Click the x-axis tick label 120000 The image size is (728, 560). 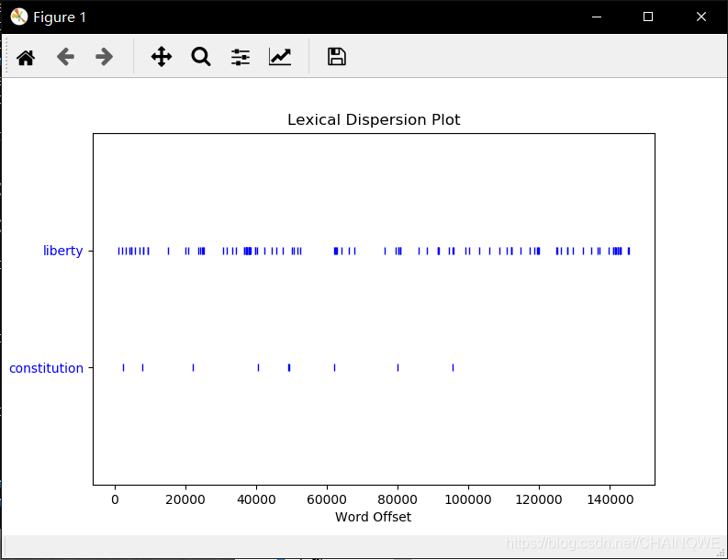coord(539,499)
